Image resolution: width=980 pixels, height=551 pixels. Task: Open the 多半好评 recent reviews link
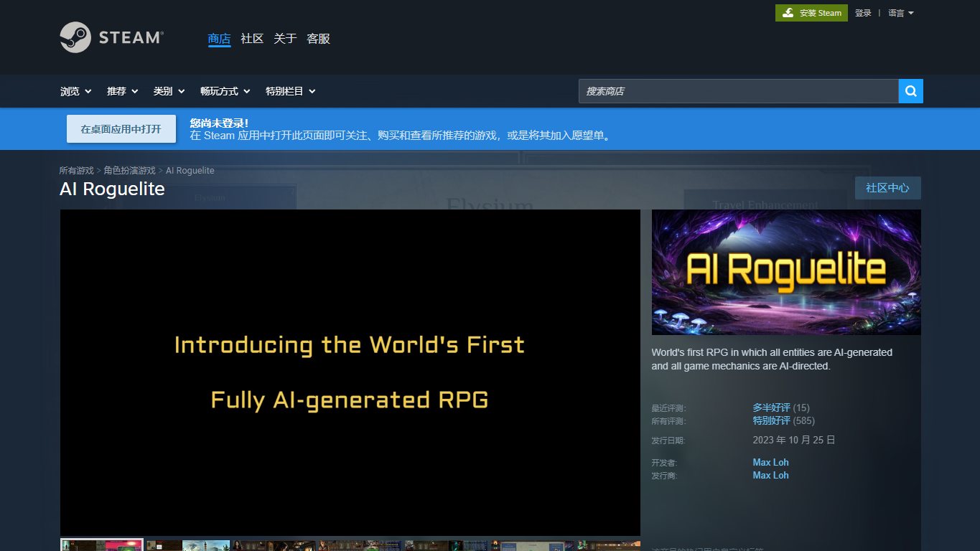point(771,408)
